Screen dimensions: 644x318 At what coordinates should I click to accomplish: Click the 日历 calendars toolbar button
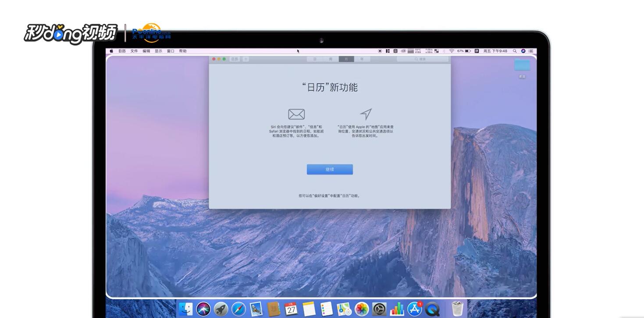point(235,59)
